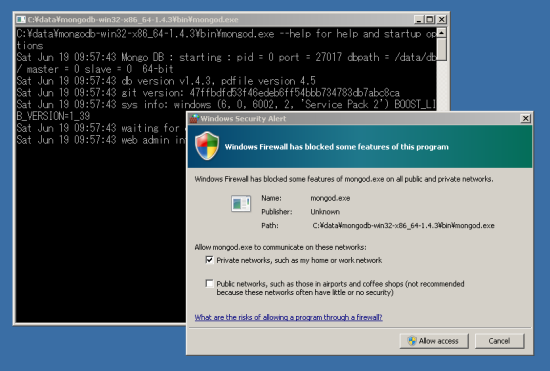Click the 'Unknown' publisher value
The height and width of the screenshot is (371, 550).
(x=325, y=212)
